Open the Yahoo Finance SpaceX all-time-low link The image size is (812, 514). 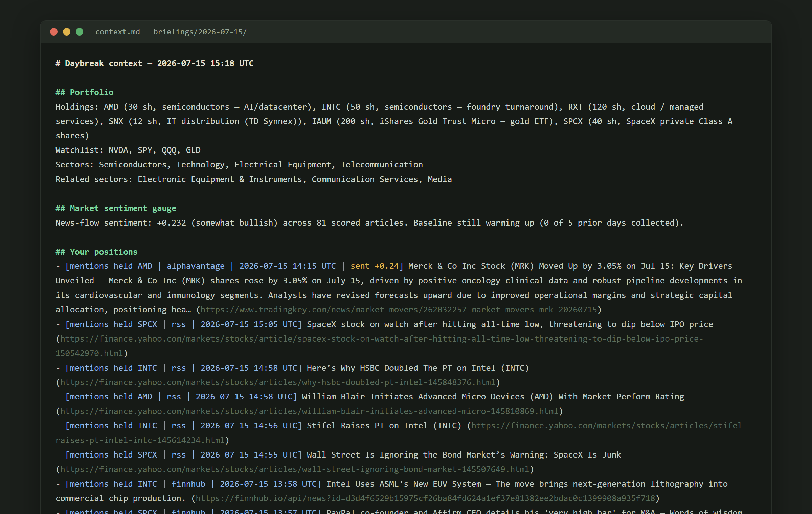[x=379, y=346]
